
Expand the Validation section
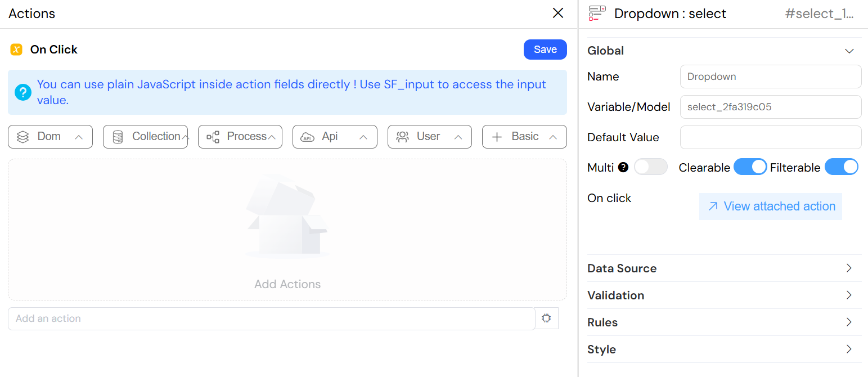(x=723, y=295)
